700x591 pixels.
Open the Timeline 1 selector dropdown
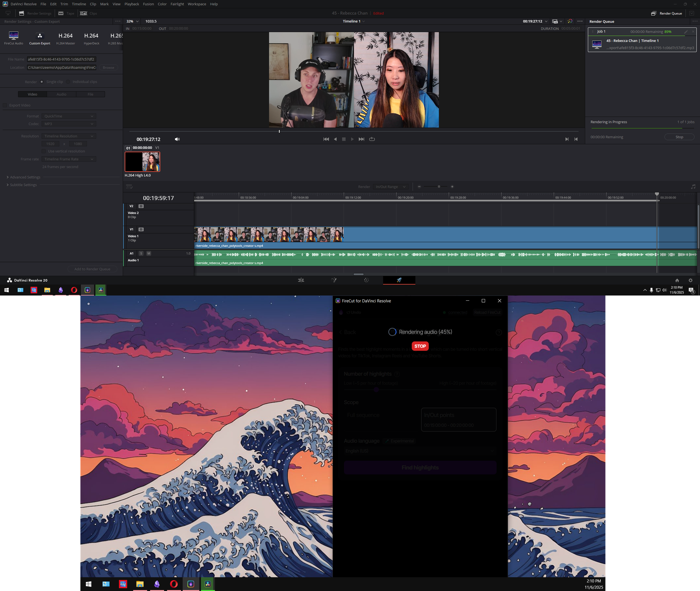click(354, 21)
